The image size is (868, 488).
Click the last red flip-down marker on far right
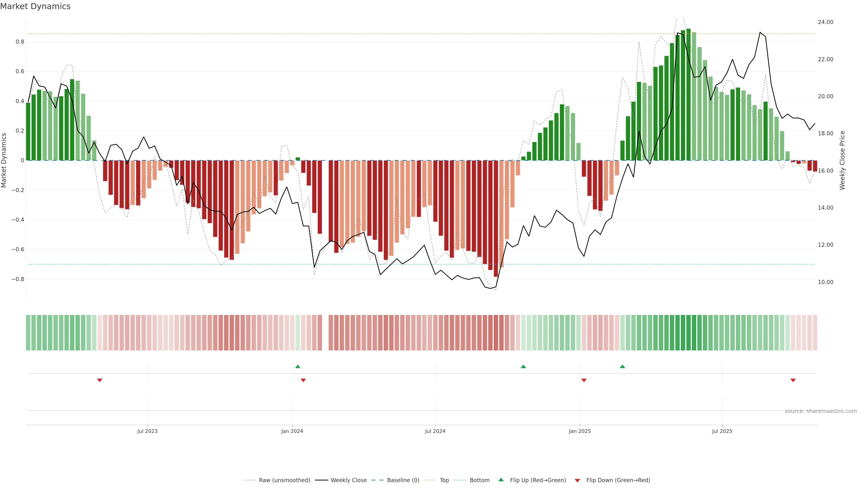click(793, 380)
